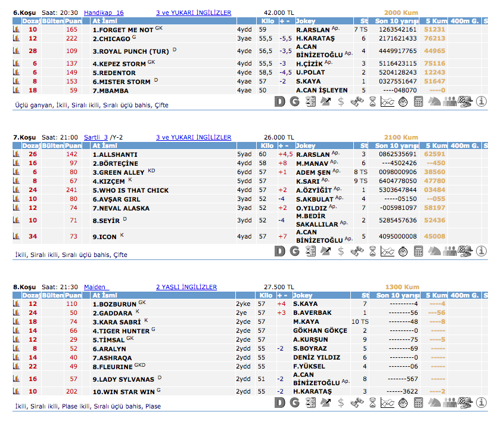
Task: Click the binoculars icon under race 6
Action: pyautogui.click(x=356, y=102)
